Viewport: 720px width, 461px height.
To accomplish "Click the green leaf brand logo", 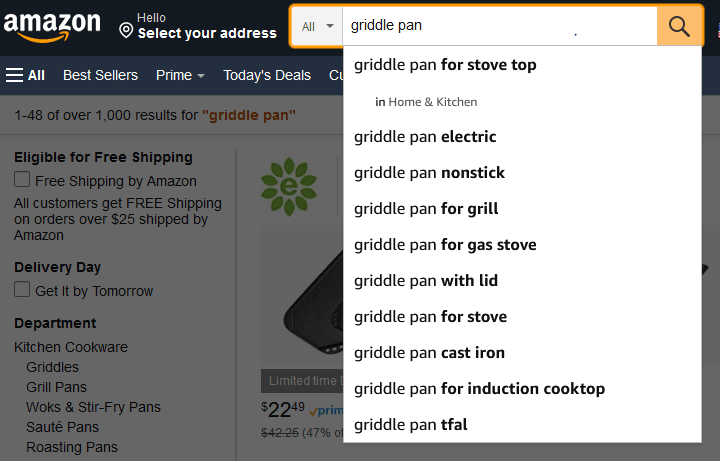I will click(x=289, y=186).
